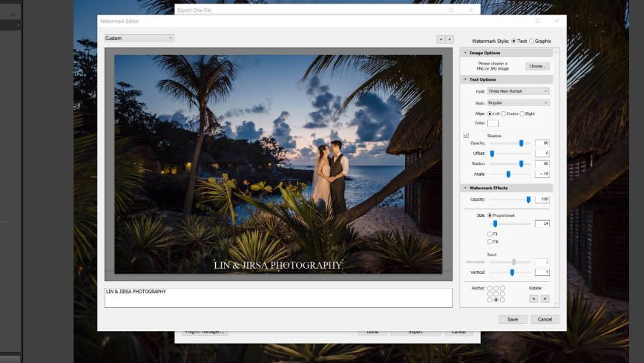
Task: Click Watermark Opacity value field 100
Action: (x=542, y=200)
